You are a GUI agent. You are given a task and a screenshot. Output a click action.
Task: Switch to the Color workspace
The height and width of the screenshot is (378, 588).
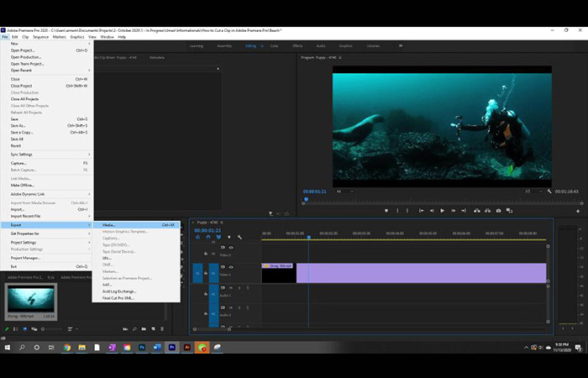pyautogui.click(x=274, y=45)
